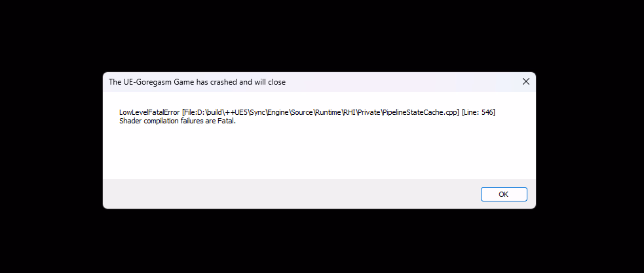
Task: Click the '[Line: 546]' text
Action: pos(478,113)
